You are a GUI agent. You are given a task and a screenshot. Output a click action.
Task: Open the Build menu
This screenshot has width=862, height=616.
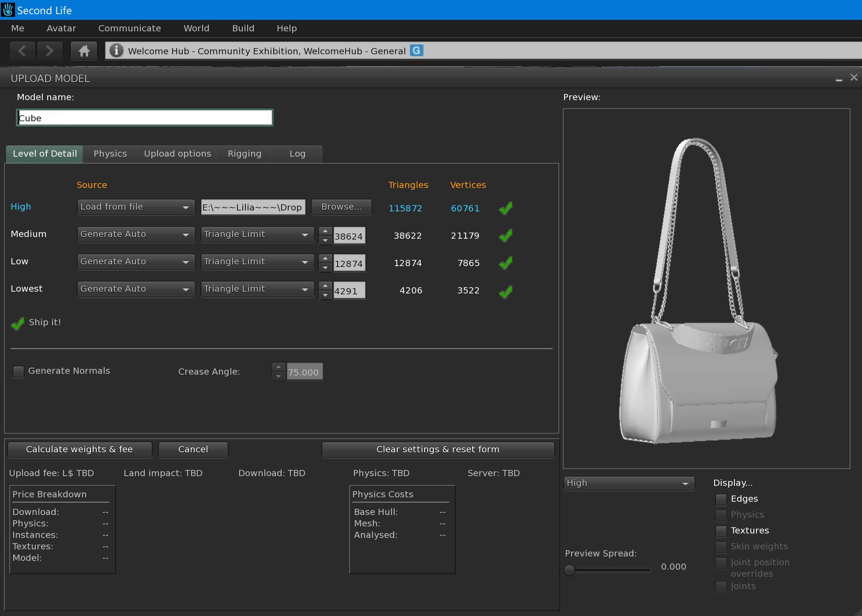point(243,28)
